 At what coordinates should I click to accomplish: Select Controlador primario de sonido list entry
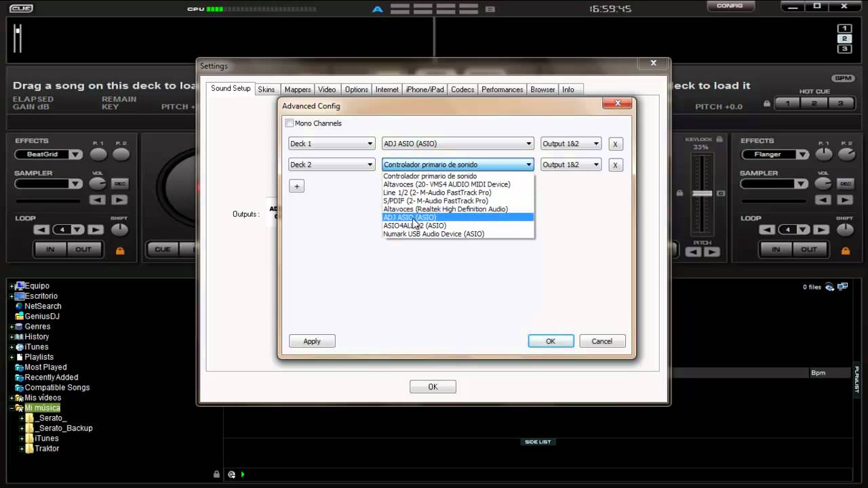click(x=458, y=176)
